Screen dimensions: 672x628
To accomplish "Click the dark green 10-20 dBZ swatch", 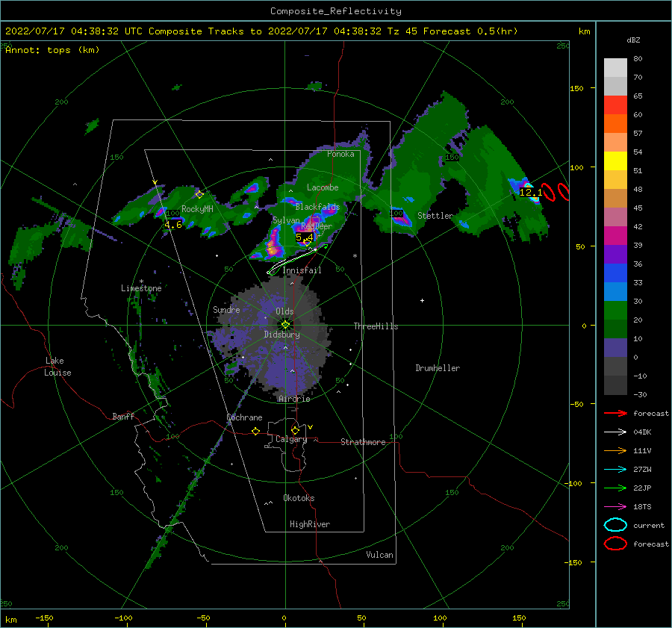I will (x=615, y=329).
